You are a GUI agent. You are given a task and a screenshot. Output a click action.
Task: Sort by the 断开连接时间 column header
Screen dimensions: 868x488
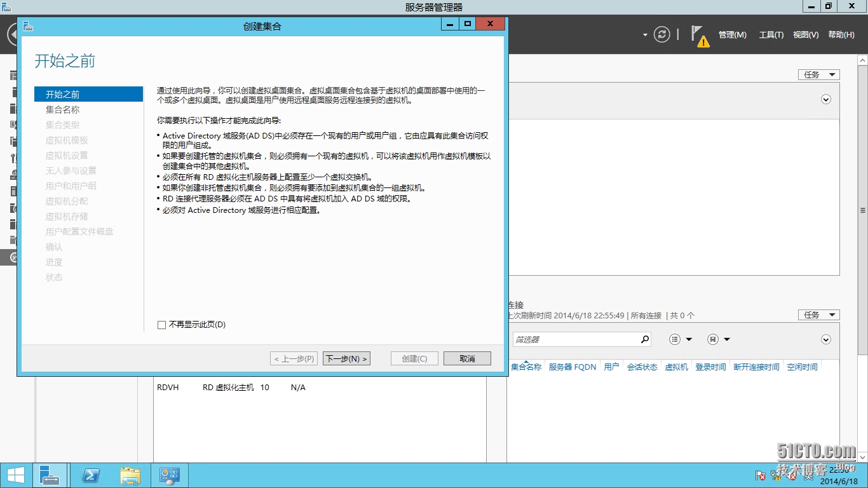(756, 367)
